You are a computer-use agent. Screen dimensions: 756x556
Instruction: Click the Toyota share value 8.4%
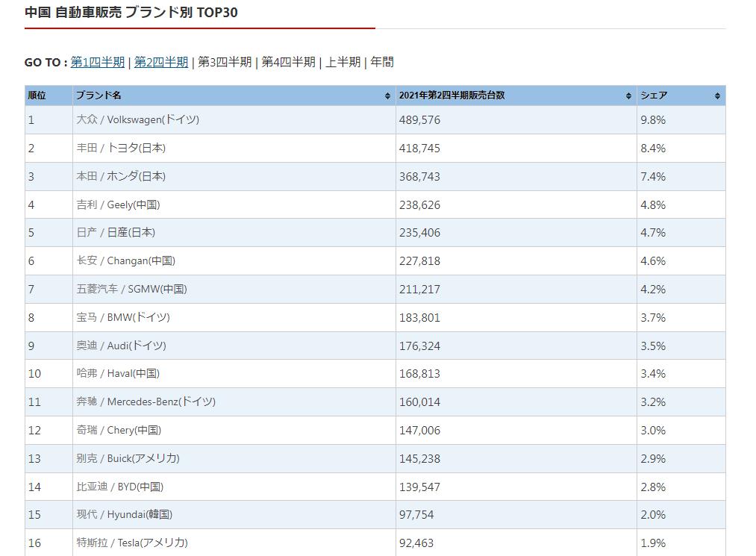pos(653,149)
